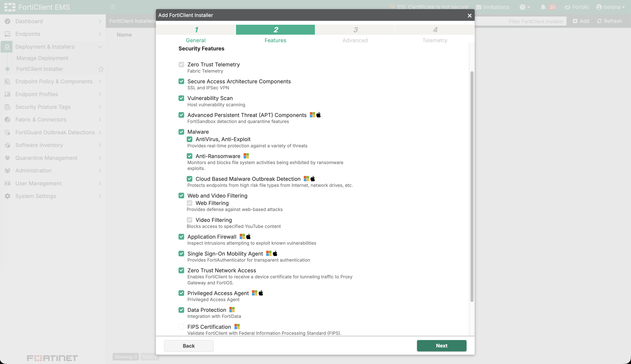
Task: Open the Manage Deployment menu item
Action: coord(42,58)
